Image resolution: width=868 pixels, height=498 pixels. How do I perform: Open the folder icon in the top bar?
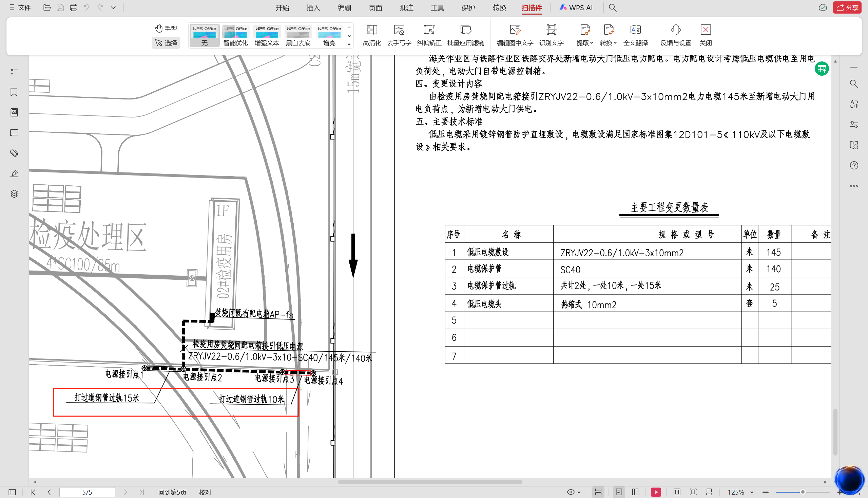point(47,7)
